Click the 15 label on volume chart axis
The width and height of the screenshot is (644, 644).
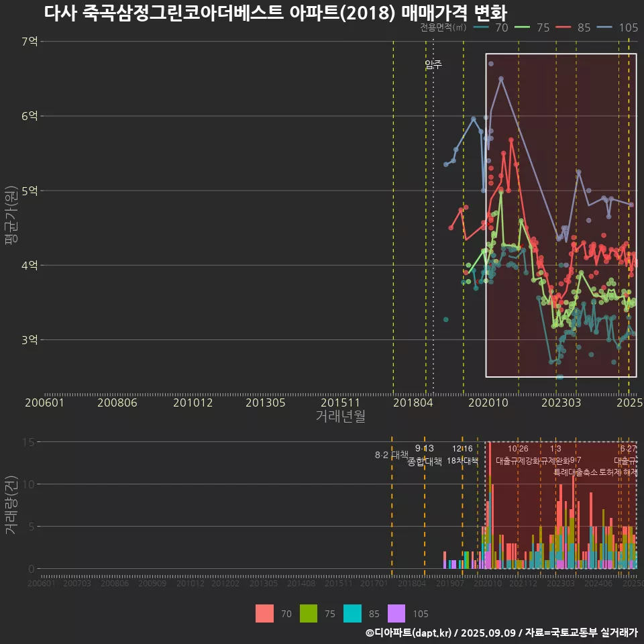[x=29, y=442]
